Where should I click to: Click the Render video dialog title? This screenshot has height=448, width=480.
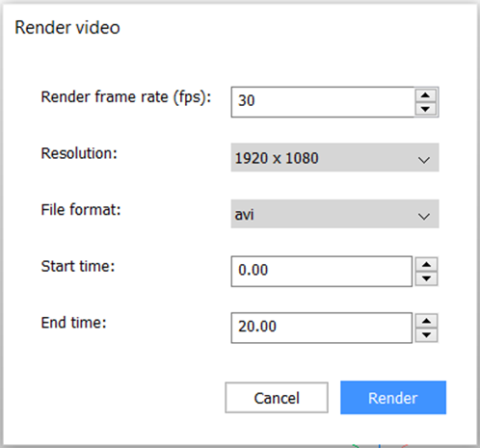tap(67, 27)
